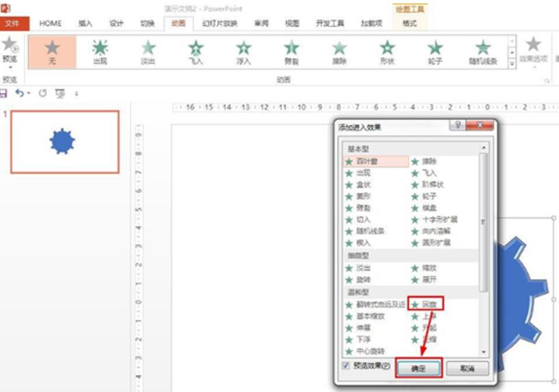559x392 pixels.
Task: Click the PowerPoint application icon
Action: point(5,7)
